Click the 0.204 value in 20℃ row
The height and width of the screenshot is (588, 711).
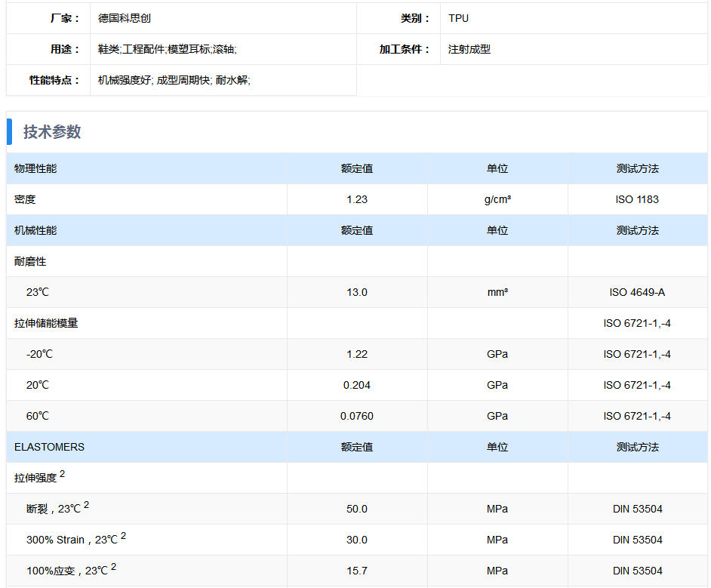[357, 385]
